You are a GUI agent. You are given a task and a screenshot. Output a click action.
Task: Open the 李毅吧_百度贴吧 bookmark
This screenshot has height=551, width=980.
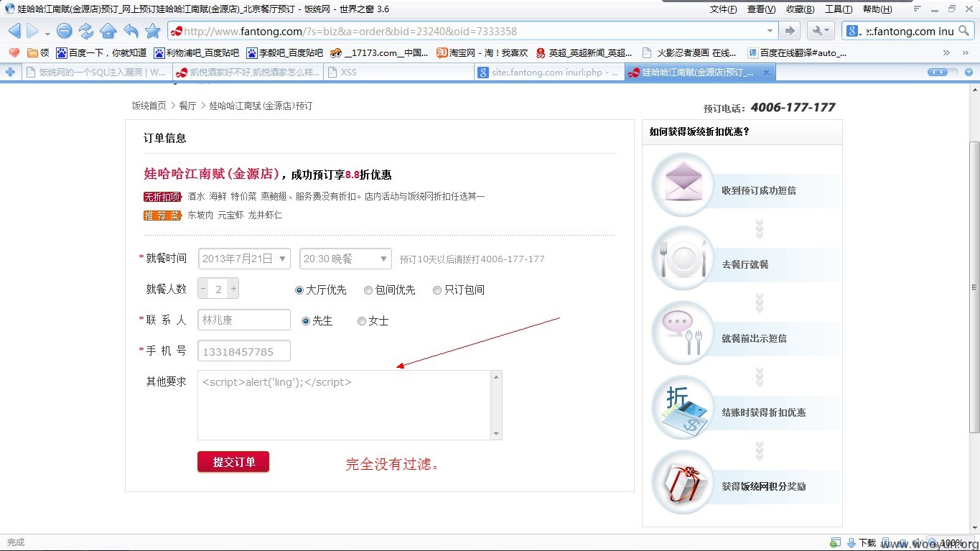point(284,52)
